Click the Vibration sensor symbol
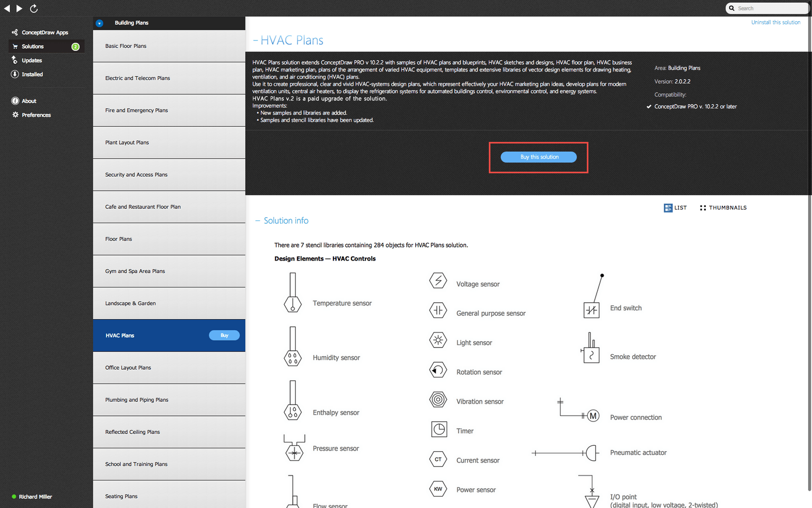The width and height of the screenshot is (812, 508). [x=438, y=400]
